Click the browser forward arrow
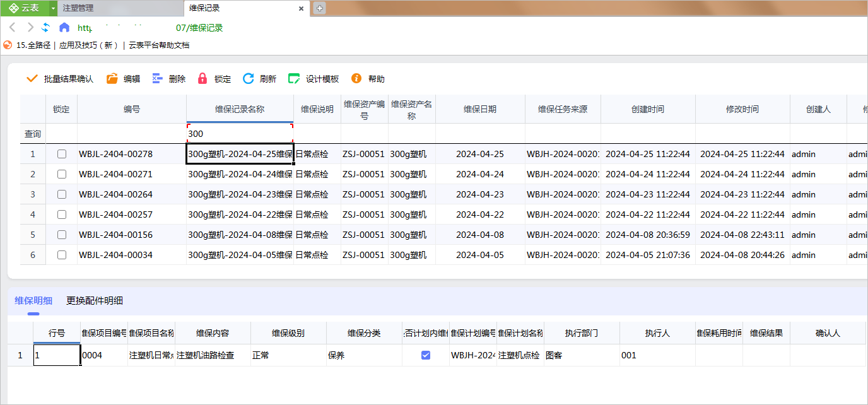This screenshot has height=405, width=868. tap(30, 27)
